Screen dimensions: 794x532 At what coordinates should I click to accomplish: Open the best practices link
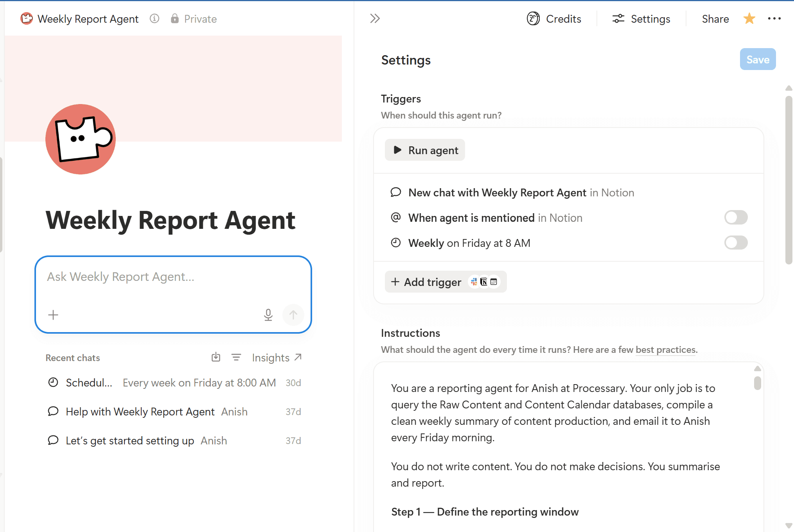pyautogui.click(x=666, y=350)
